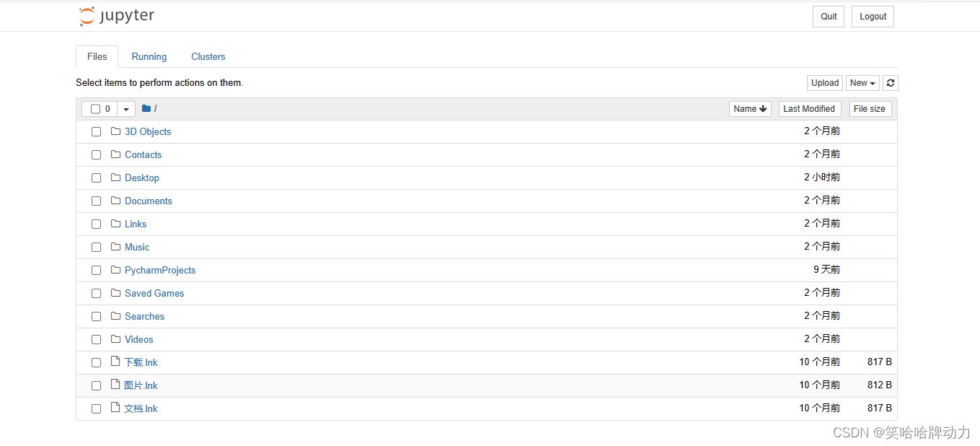Click the refresh notebook list icon
980x446 pixels.
click(891, 82)
